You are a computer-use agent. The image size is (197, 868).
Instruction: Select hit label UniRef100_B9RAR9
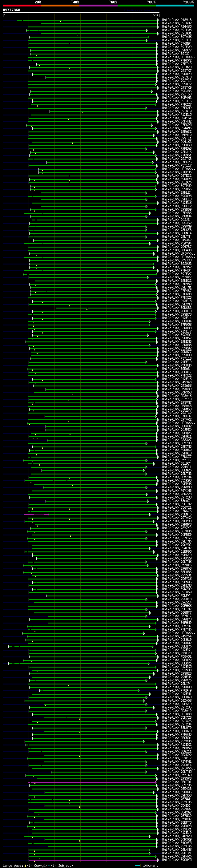(177, 74)
